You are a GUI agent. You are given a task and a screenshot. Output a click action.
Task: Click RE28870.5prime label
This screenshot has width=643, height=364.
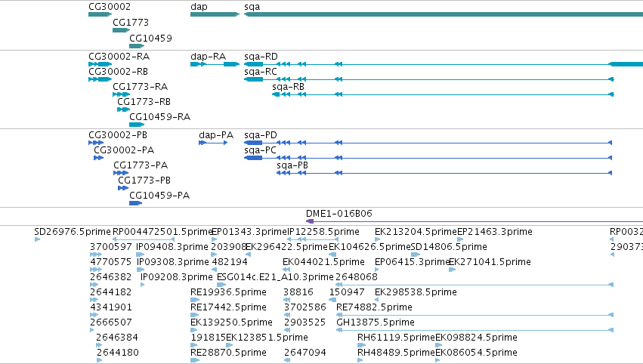228,353
